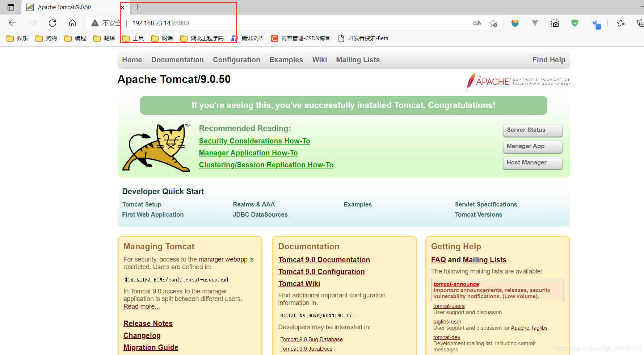The height and width of the screenshot is (355, 644).
Task: Open the Realms & AAA link
Action: (x=254, y=204)
